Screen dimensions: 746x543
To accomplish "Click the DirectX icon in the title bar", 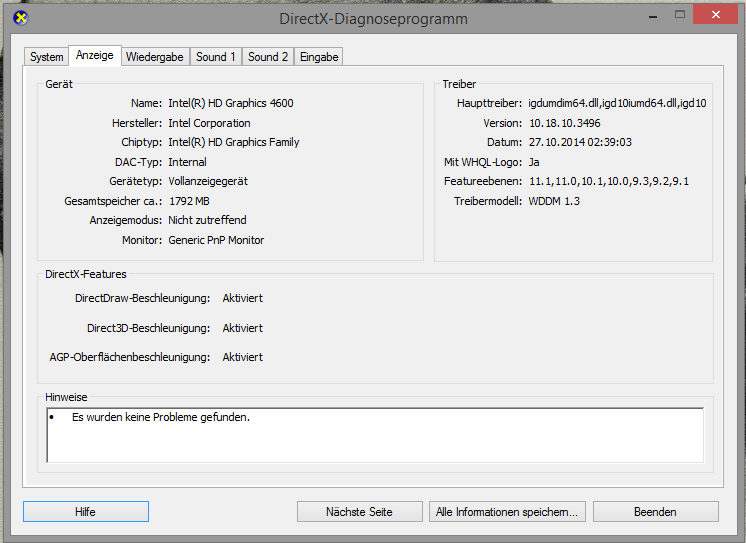I will (x=20, y=18).
